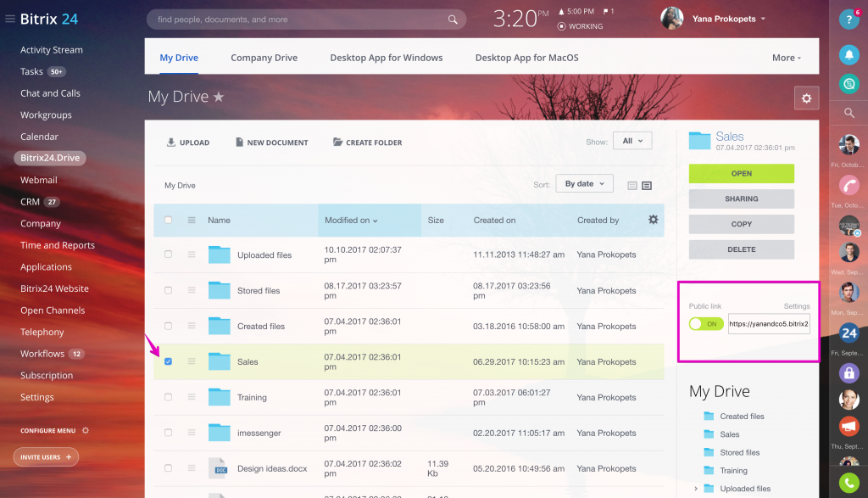Open Yana Prokopets user menu arrow
The width and height of the screenshot is (868, 498).
pos(764,19)
